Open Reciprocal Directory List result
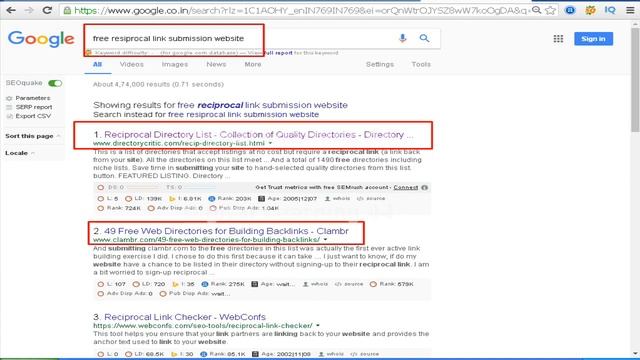Screen dimensions: 640x360 [x=259, y=134]
